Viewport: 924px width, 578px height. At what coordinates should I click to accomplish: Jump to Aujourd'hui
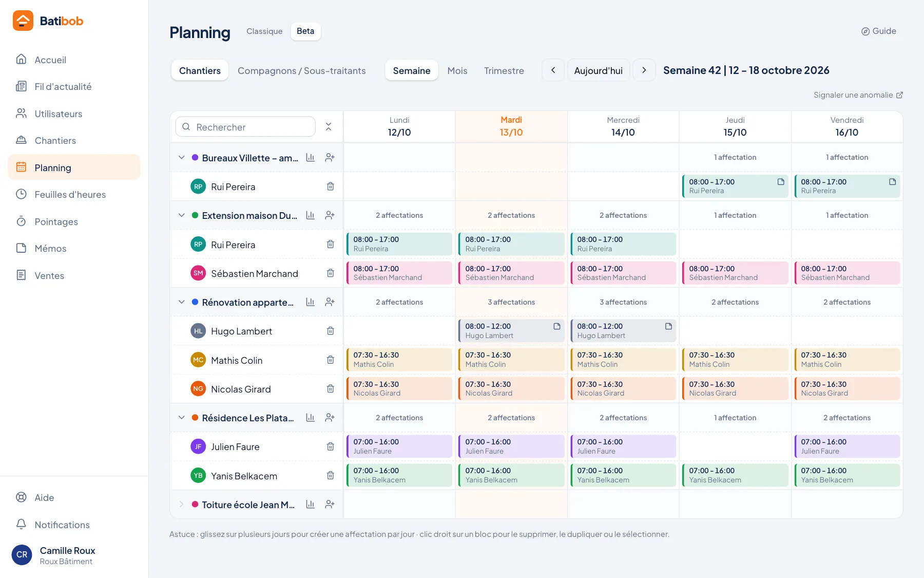[x=599, y=70]
